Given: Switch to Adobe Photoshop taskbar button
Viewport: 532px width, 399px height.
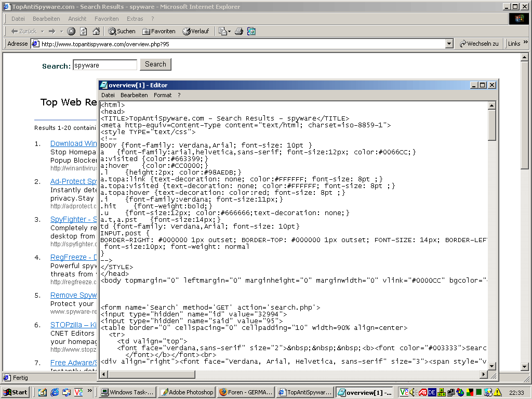Looking at the screenshot, I should (187, 392).
